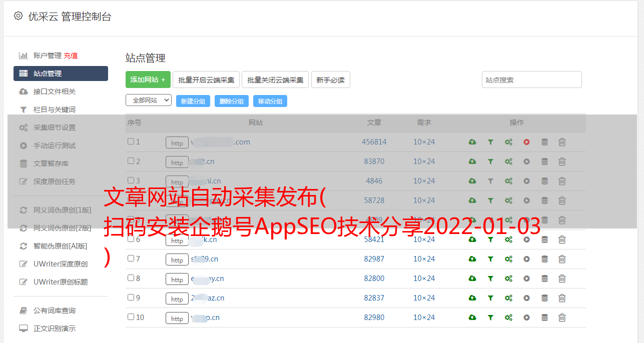Click trash icon for row 2
644x343 pixels.
[562, 161]
